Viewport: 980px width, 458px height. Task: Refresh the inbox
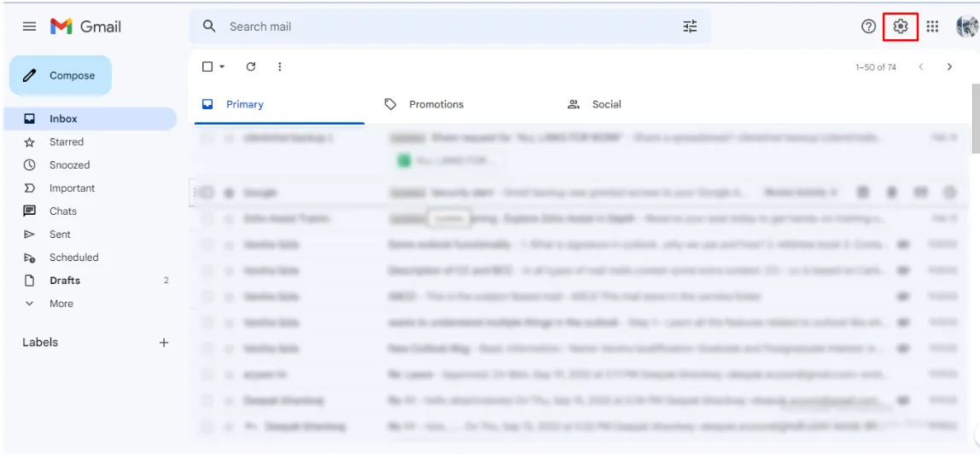click(251, 67)
